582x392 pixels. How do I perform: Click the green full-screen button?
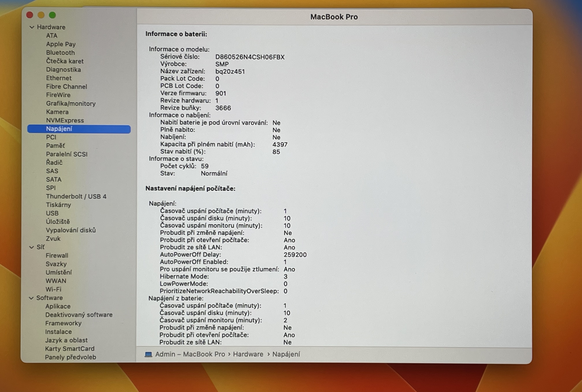(52, 15)
